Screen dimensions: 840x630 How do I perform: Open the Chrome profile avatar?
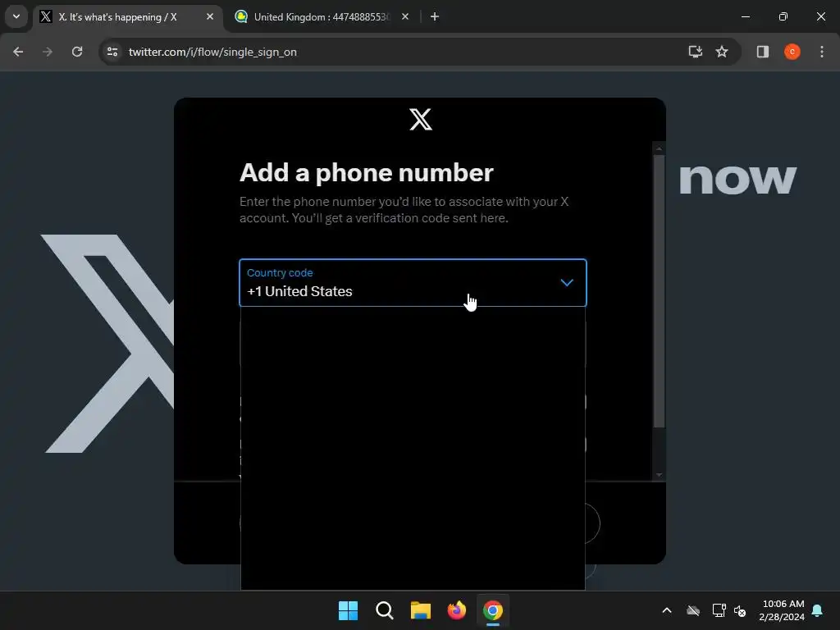792,52
